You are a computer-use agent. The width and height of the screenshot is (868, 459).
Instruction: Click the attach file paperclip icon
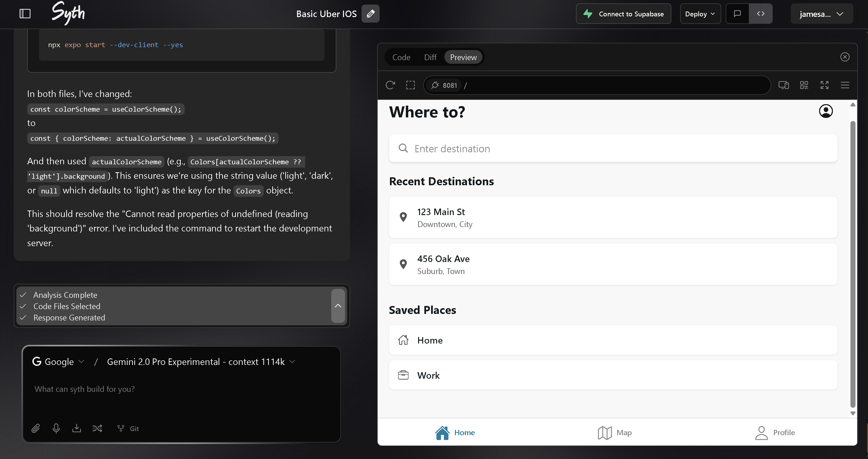tap(36, 428)
